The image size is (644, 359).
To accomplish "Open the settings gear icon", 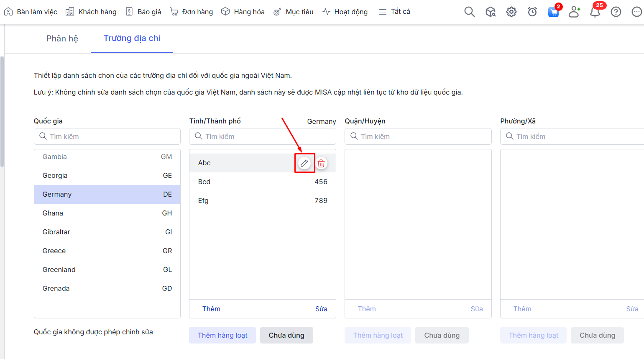I will pyautogui.click(x=511, y=12).
